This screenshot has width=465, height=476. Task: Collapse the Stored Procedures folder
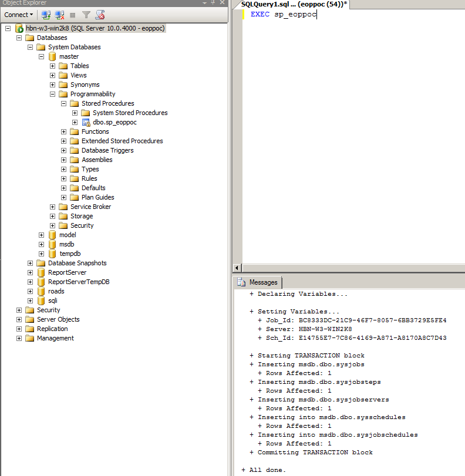64,103
